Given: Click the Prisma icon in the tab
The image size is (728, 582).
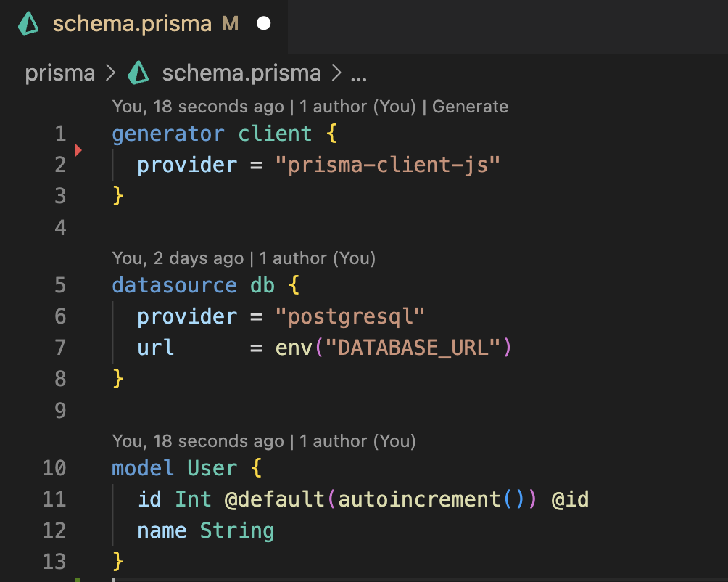Looking at the screenshot, I should [x=28, y=24].
